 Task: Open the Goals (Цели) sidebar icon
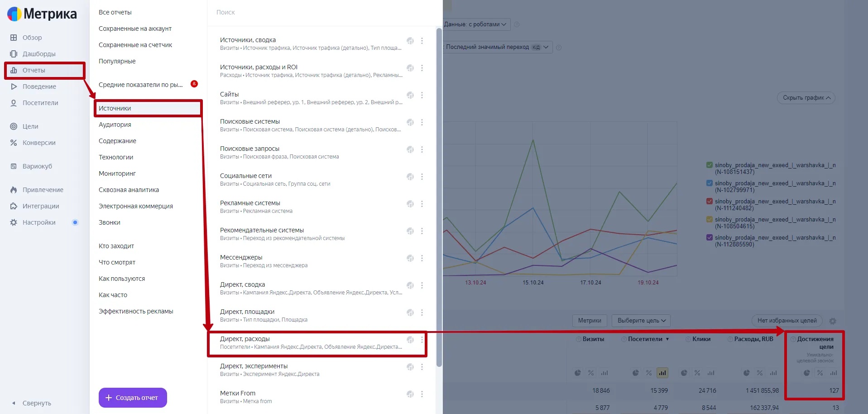click(x=14, y=126)
